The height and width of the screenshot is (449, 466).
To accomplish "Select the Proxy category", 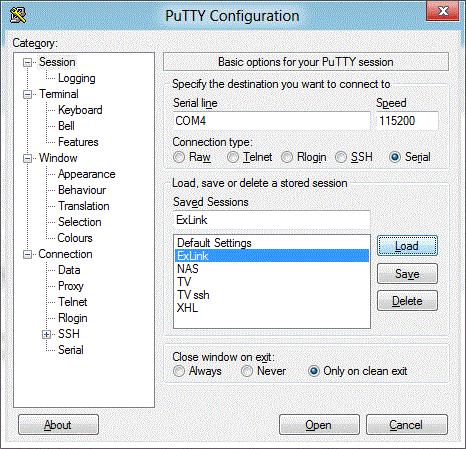I will [x=71, y=286].
